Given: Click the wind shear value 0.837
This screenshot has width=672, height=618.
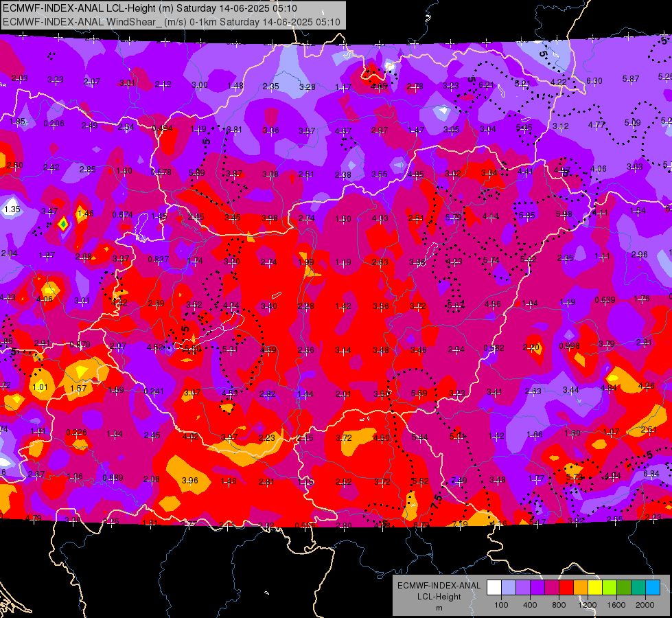Looking at the screenshot, I should (x=159, y=260).
